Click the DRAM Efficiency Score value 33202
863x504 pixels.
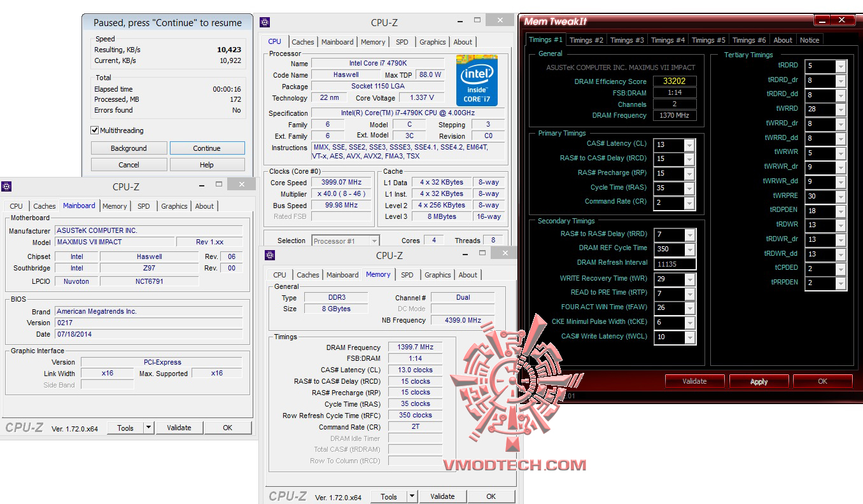(x=674, y=81)
